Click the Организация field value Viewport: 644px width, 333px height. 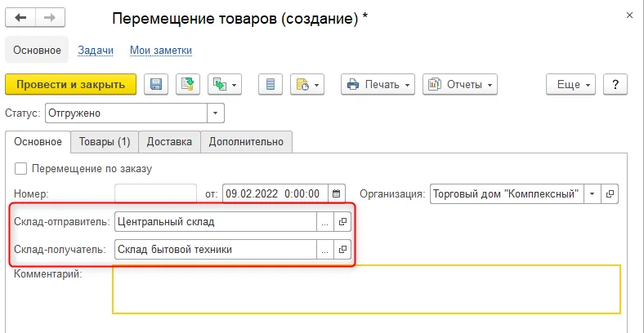507,193
